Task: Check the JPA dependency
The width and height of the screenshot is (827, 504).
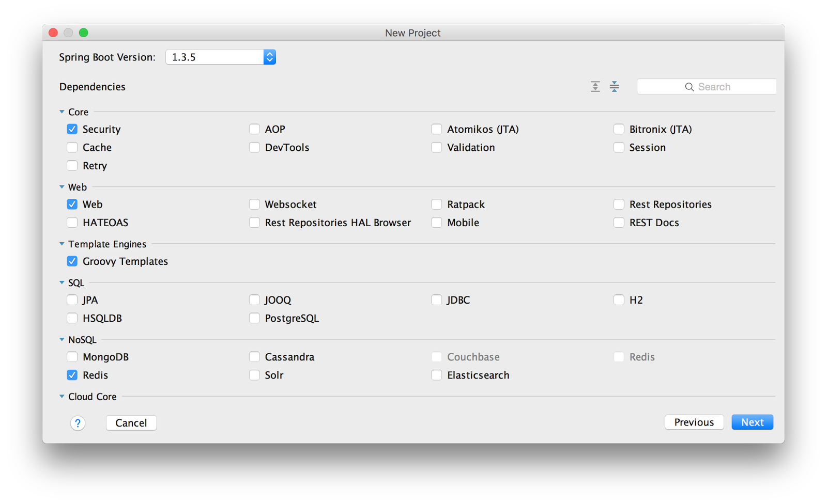Action: 72,300
